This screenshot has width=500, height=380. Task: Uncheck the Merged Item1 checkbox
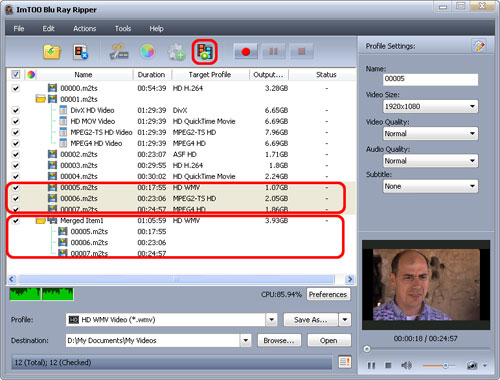click(16, 220)
